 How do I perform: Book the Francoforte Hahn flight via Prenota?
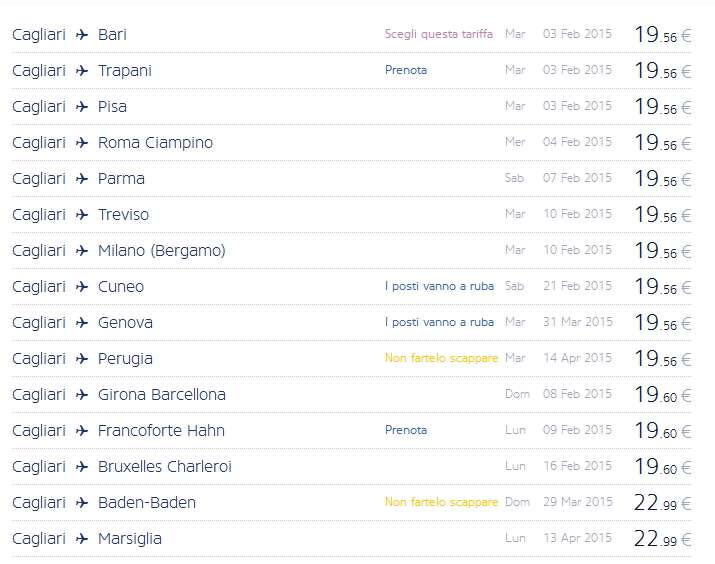[x=405, y=430]
